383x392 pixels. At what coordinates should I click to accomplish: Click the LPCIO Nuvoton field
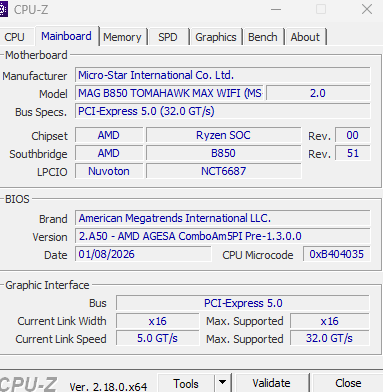pyautogui.click(x=109, y=171)
